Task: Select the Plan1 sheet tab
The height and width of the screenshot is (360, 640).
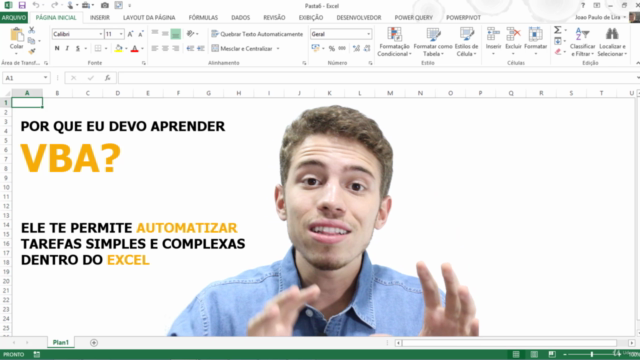Action: 61,342
